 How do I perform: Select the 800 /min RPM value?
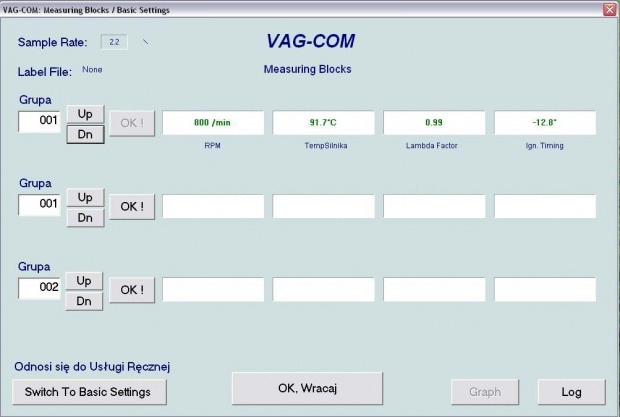click(x=213, y=123)
